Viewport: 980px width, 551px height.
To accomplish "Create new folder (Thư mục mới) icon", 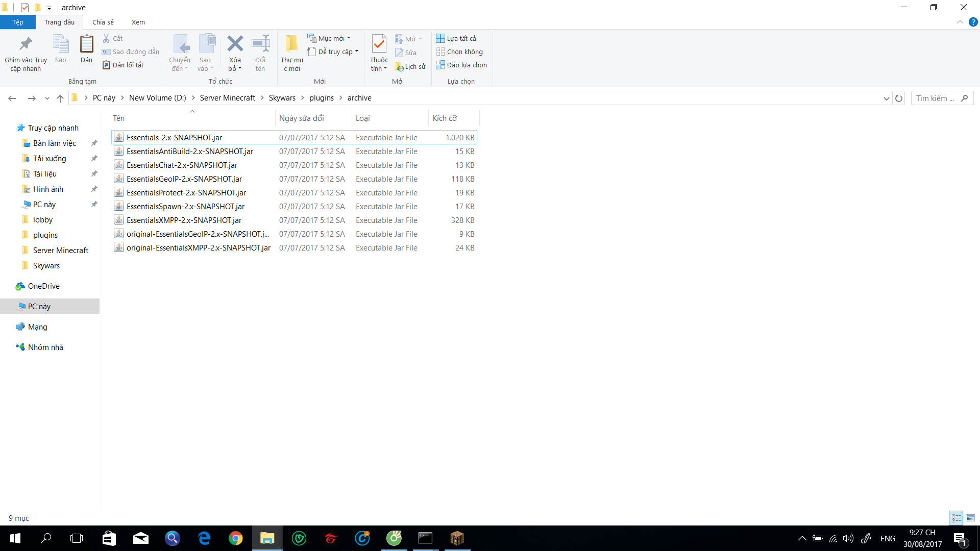I will pos(291,44).
